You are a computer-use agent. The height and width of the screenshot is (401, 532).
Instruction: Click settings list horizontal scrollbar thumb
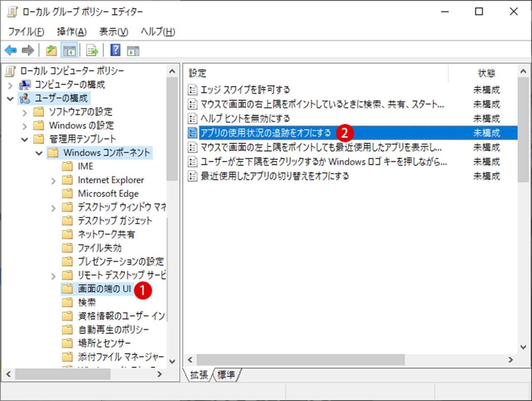[300, 360]
